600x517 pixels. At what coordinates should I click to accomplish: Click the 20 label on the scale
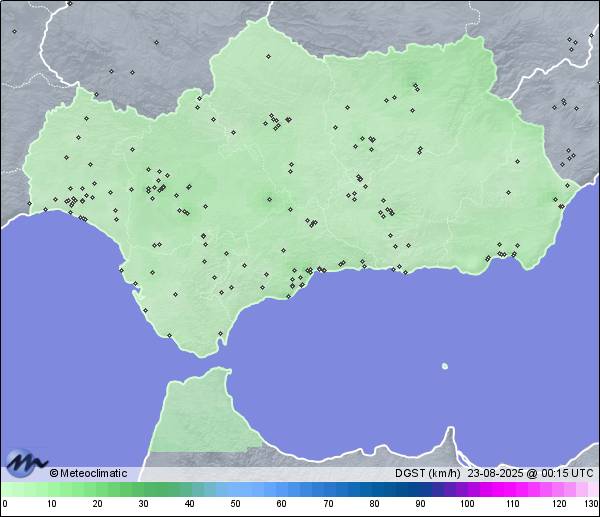[x=98, y=503]
